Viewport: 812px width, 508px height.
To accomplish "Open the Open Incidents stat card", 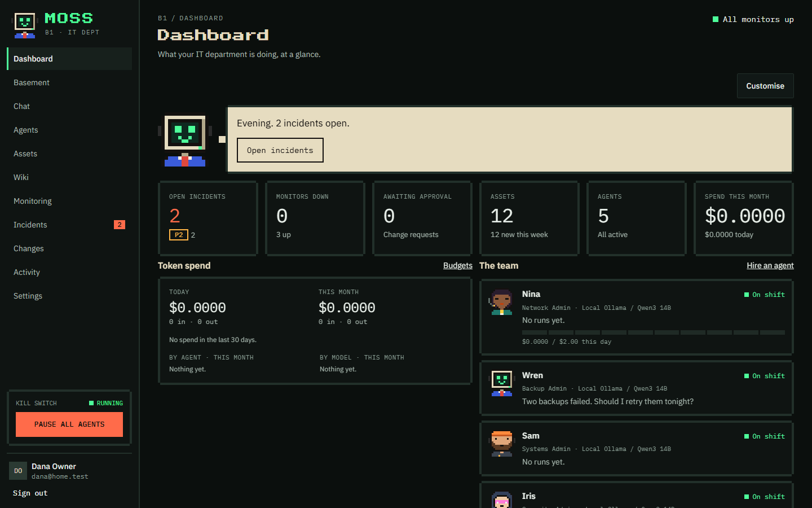I will [x=208, y=218].
